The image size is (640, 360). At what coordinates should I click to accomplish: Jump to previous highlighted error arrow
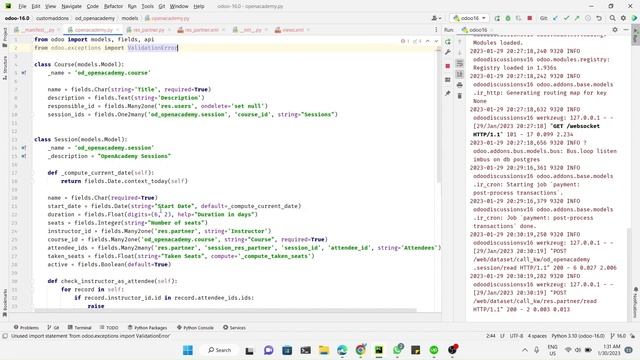click(x=427, y=41)
